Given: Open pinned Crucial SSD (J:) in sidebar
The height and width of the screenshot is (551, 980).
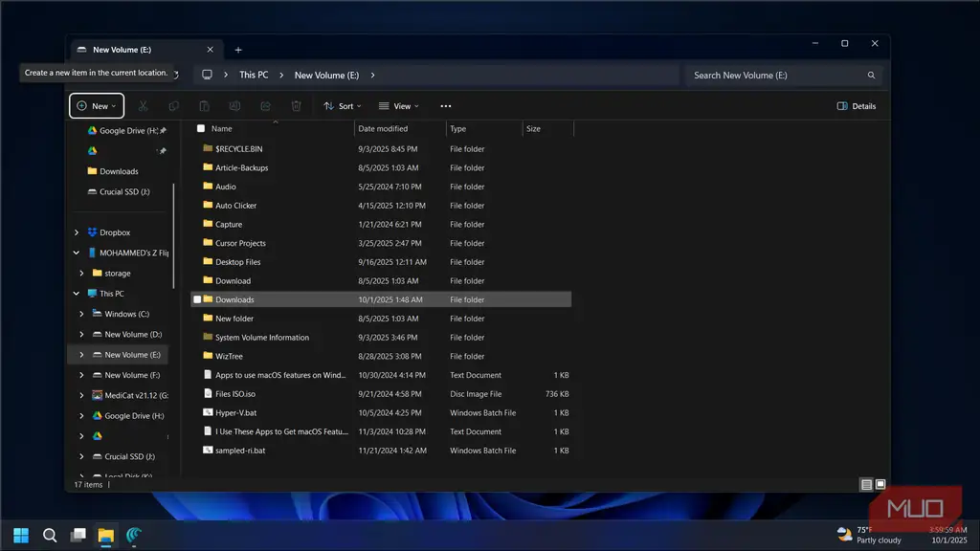Looking at the screenshot, I should click(x=119, y=191).
